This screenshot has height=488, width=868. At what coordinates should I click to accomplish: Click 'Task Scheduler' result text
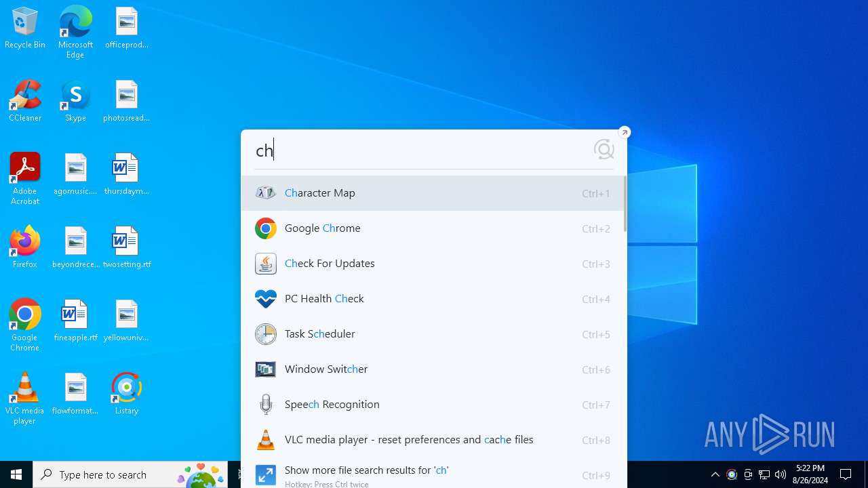coord(320,334)
